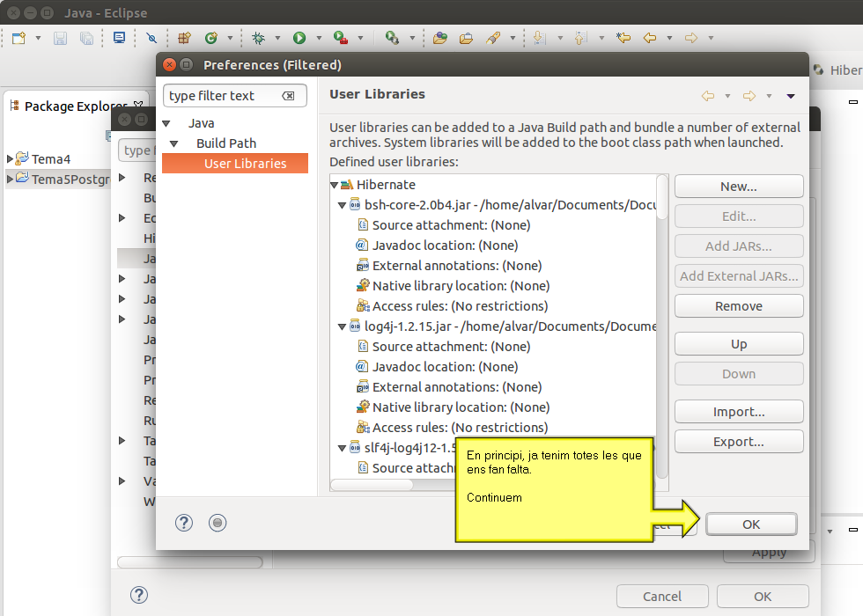Image resolution: width=863 pixels, height=616 pixels.
Task: Click the Previous Annotation toolbar icon
Action: [581, 38]
